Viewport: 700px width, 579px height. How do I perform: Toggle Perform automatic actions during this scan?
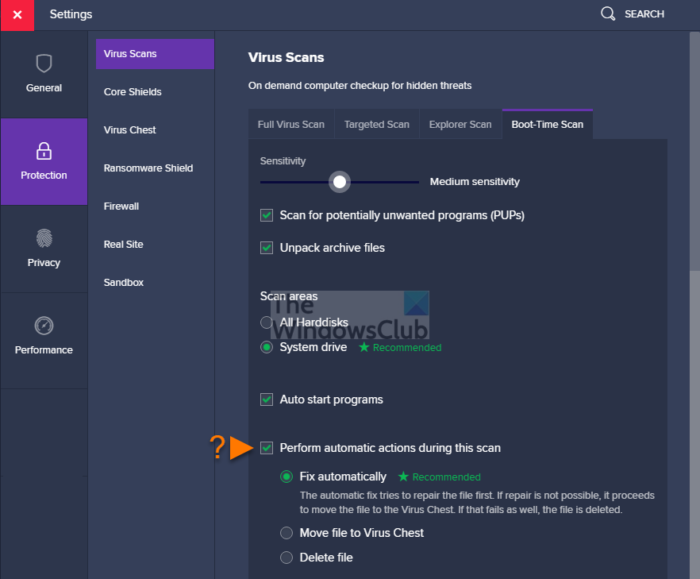tap(267, 448)
